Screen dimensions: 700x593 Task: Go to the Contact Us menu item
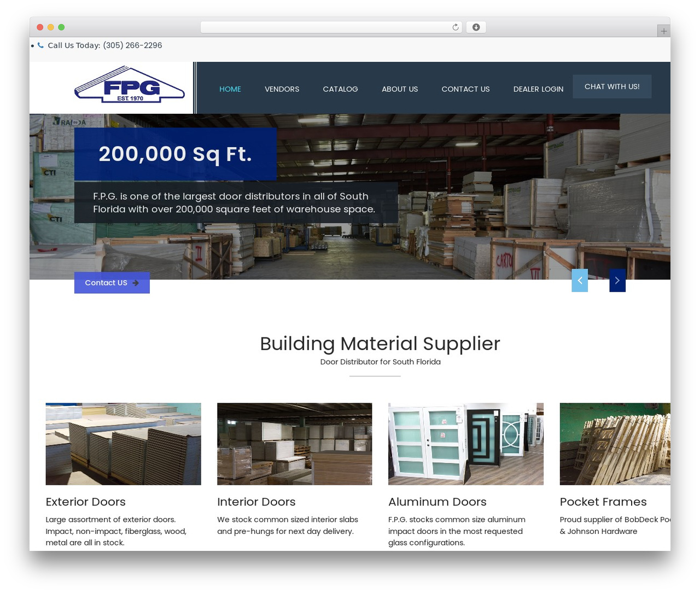466,89
